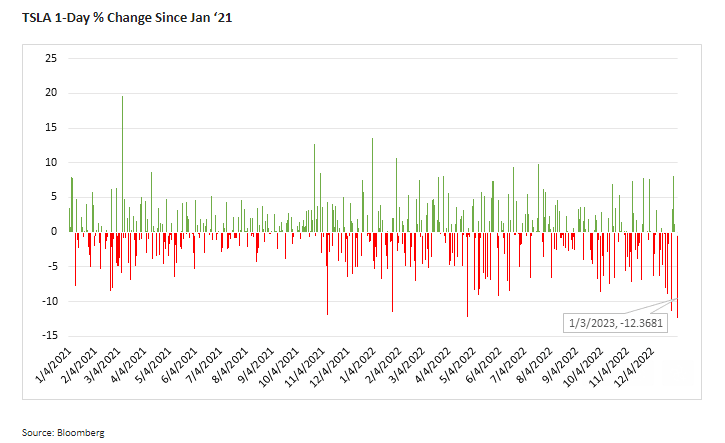Click the x-axis date 1/4/2022
The width and height of the screenshot is (725, 443).
coord(357,365)
